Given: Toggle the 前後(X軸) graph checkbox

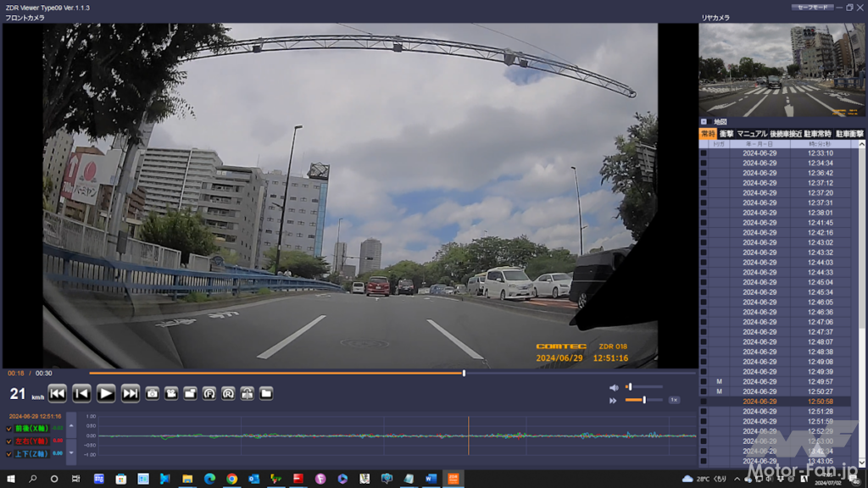Looking at the screenshot, I should tap(9, 429).
